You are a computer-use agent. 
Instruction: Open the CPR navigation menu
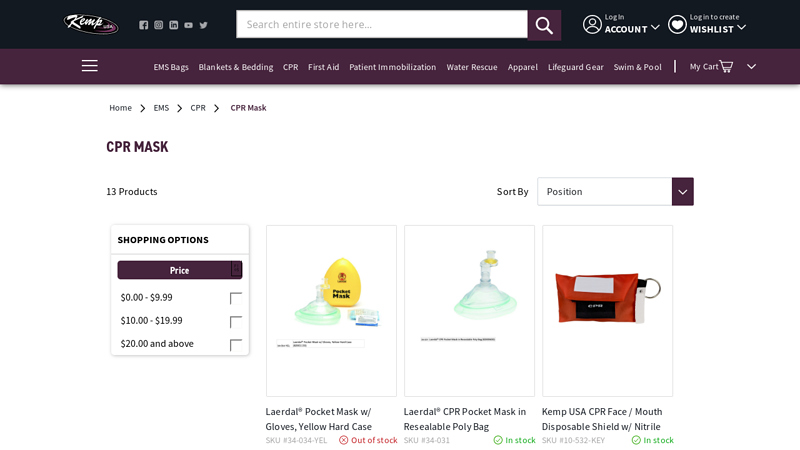(x=290, y=67)
